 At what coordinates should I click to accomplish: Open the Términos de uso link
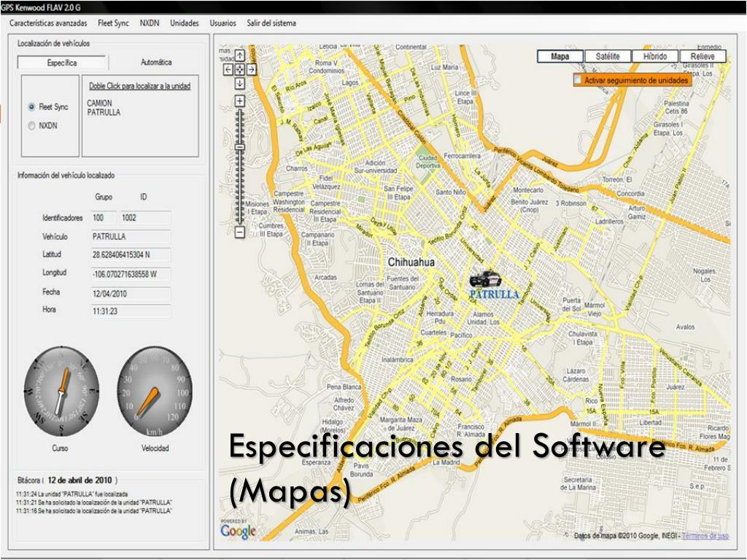(705, 536)
